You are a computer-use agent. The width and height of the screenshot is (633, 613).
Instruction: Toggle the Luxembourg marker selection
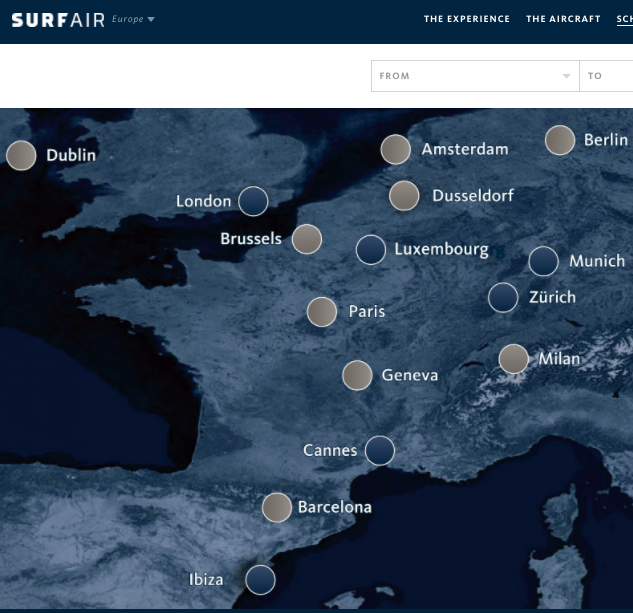point(371,249)
